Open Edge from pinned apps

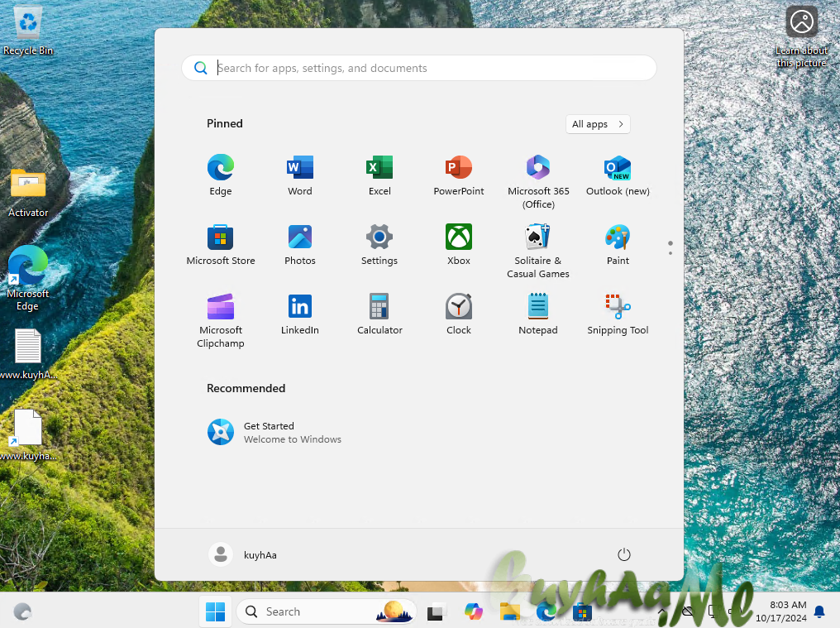(220, 175)
